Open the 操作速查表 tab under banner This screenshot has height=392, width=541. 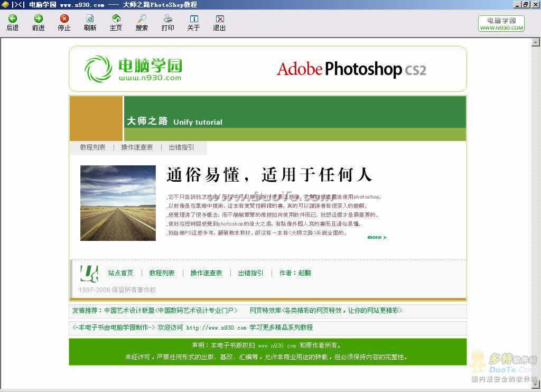coord(137,147)
